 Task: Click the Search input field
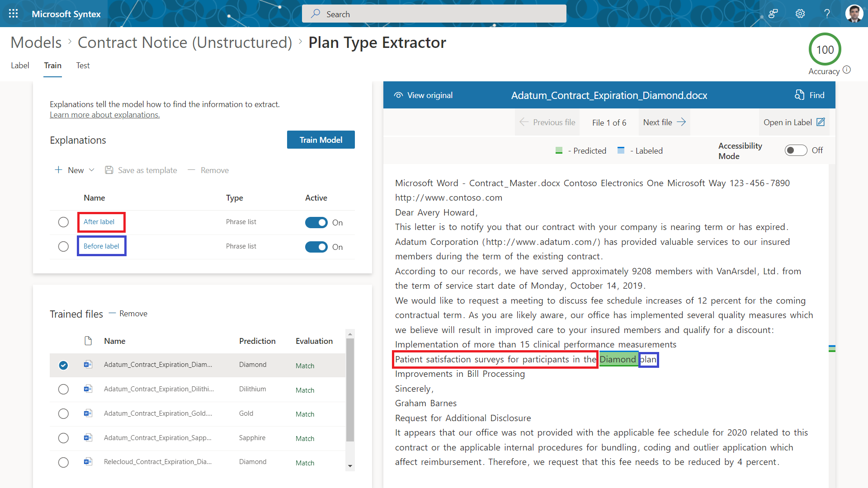(434, 14)
